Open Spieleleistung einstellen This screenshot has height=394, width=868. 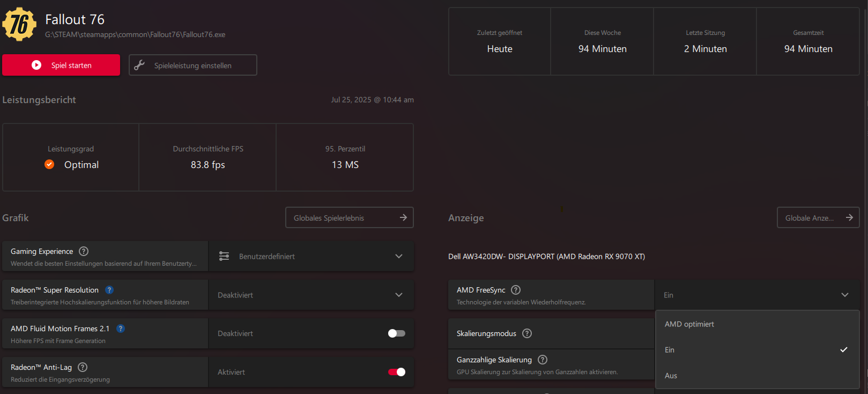[193, 65]
